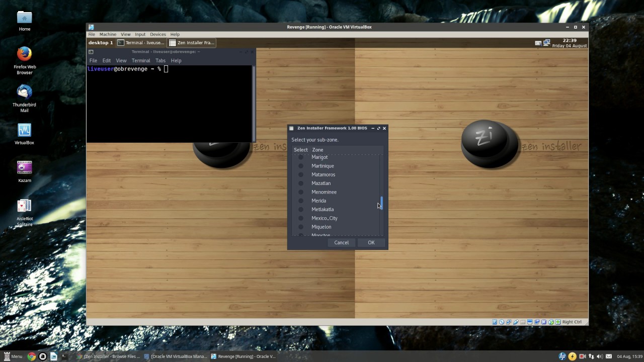Select the Miquelon sub-zone radio button
The height and width of the screenshot is (362, 644).
point(300,227)
